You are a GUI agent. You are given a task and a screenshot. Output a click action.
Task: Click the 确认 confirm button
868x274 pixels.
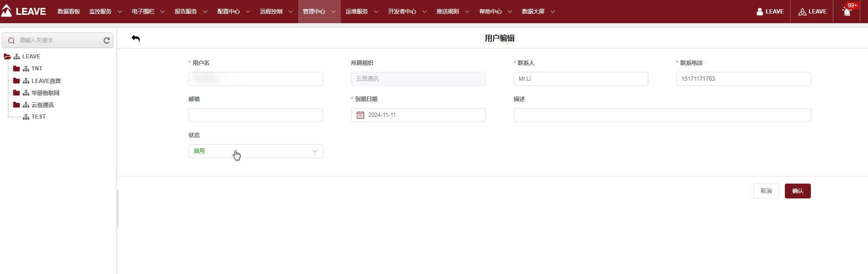point(797,191)
